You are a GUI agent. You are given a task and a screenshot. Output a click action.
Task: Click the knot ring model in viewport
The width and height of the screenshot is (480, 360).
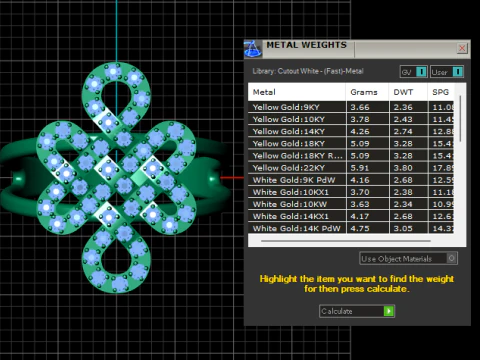pos(116,177)
